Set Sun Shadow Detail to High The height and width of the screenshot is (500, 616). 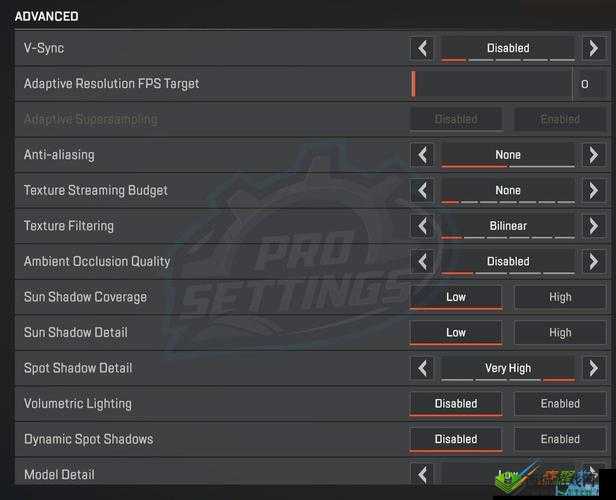(560, 333)
